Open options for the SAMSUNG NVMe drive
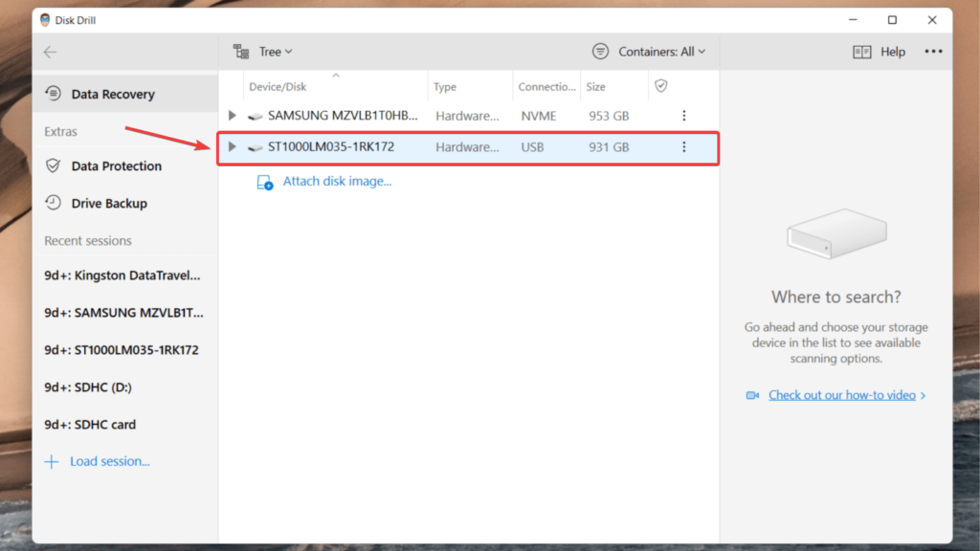Screen dimensions: 980x551 (684, 115)
